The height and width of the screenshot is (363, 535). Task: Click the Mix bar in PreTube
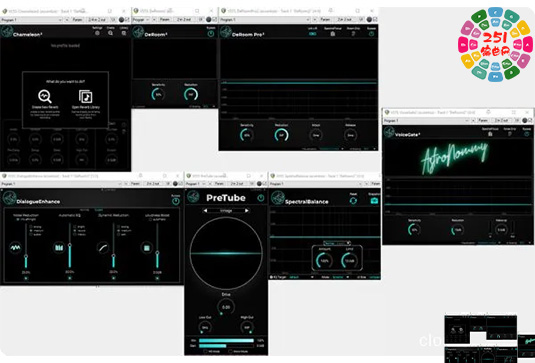point(226,340)
